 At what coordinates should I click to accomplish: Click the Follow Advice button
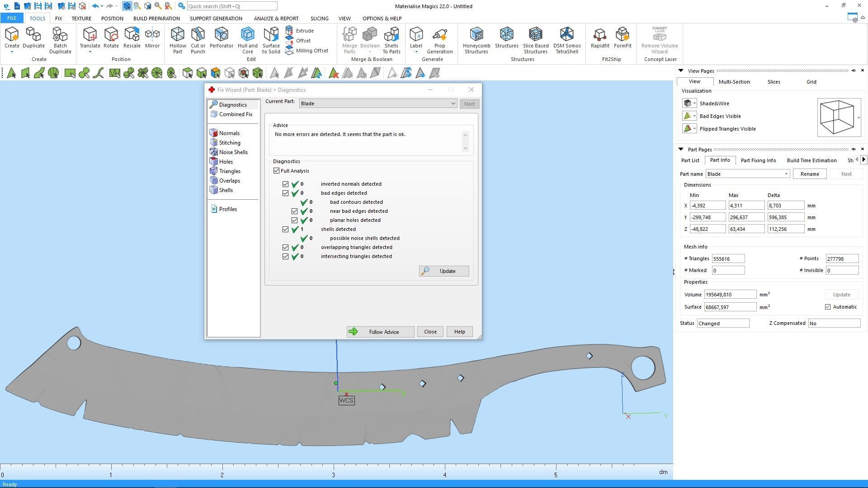tap(380, 332)
